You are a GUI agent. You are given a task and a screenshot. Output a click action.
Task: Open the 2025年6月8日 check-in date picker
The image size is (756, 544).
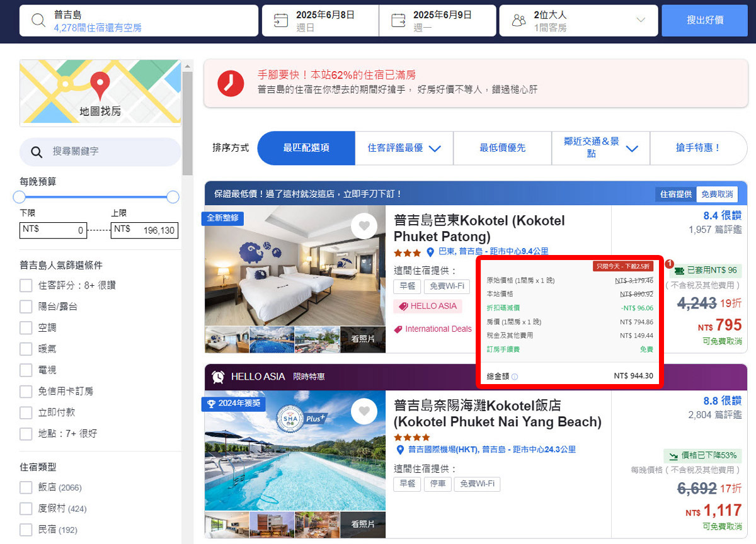(x=320, y=21)
